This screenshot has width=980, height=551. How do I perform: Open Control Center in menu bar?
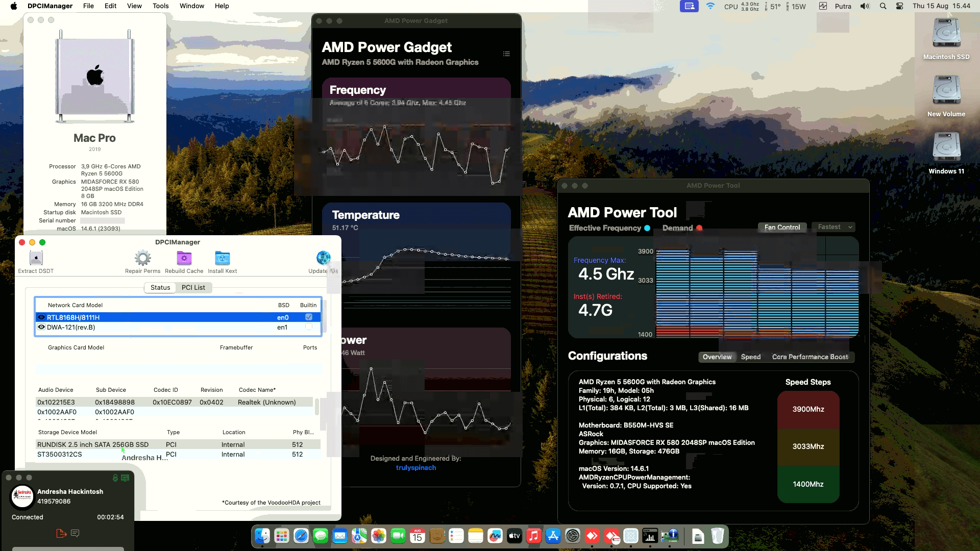coord(900,6)
